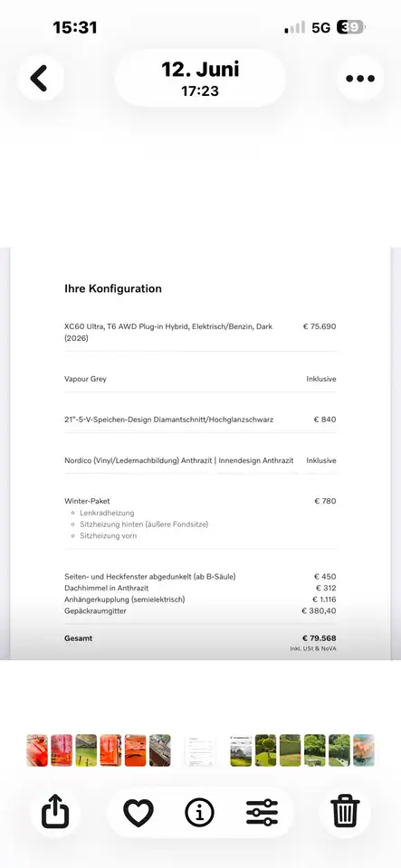The height and width of the screenshot is (868, 401).
Task: Open the edit adjustments sliders icon
Action: coord(262,813)
